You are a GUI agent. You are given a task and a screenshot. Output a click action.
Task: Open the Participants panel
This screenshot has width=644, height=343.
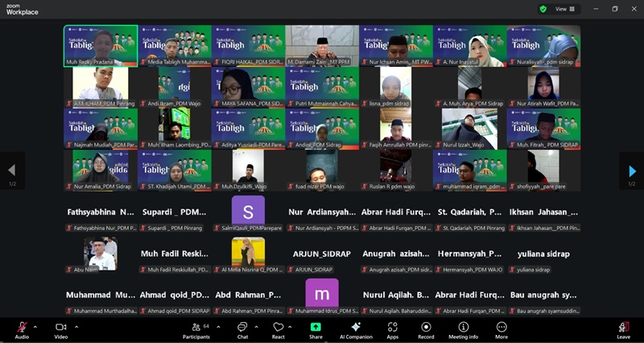196,329
